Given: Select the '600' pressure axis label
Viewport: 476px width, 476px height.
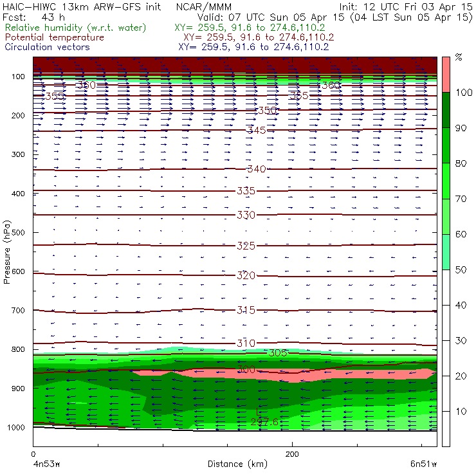Looking at the screenshot, I should point(18,271).
